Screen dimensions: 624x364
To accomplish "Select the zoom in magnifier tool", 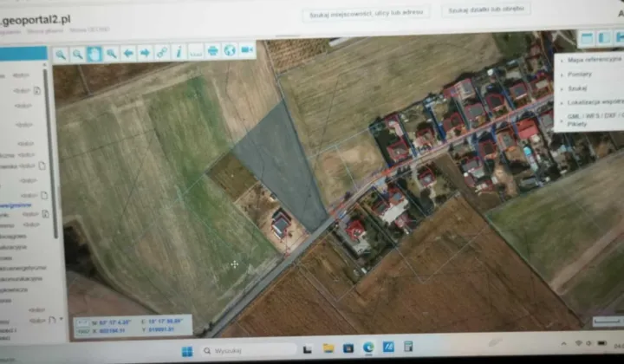I will click(x=61, y=55).
